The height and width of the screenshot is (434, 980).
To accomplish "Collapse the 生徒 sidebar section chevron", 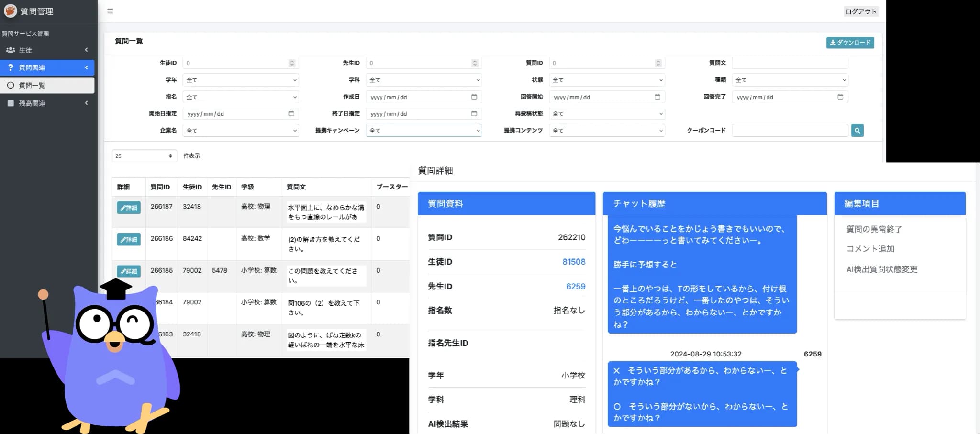I will 87,50.
